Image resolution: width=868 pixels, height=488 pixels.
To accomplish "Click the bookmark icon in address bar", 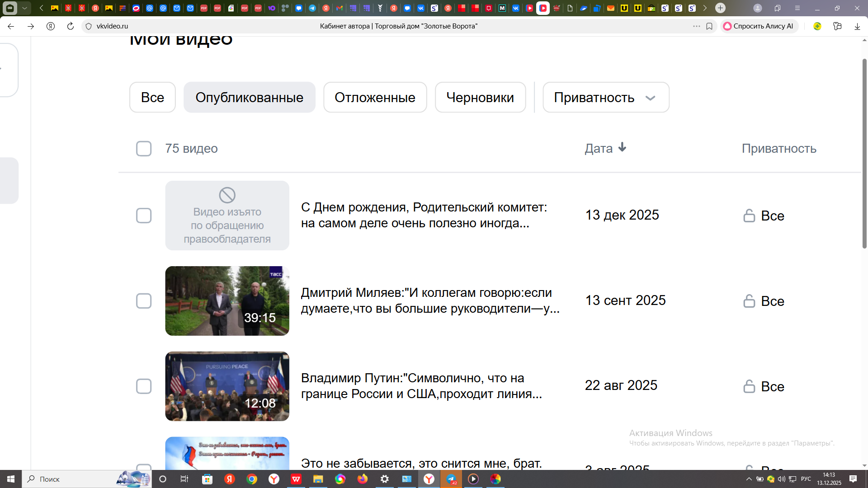I will (x=709, y=26).
